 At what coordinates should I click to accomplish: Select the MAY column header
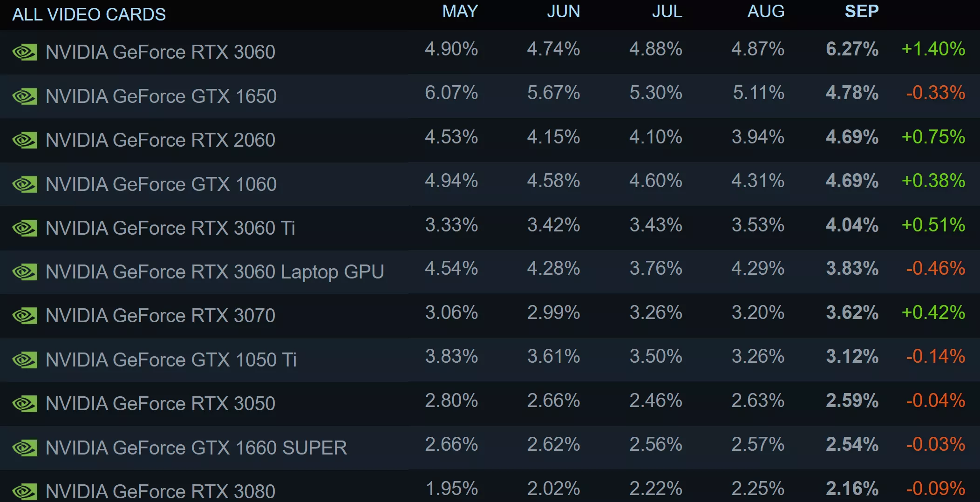tap(460, 11)
